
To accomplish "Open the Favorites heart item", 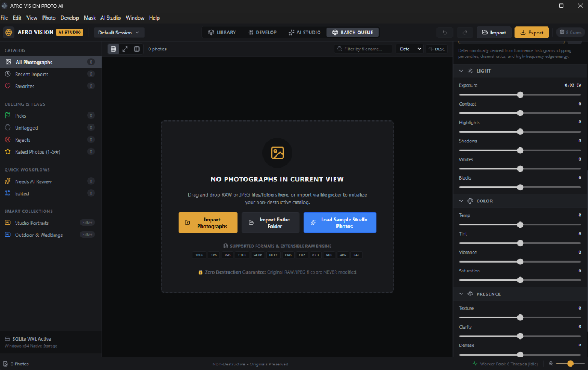I will pos(51,86).
